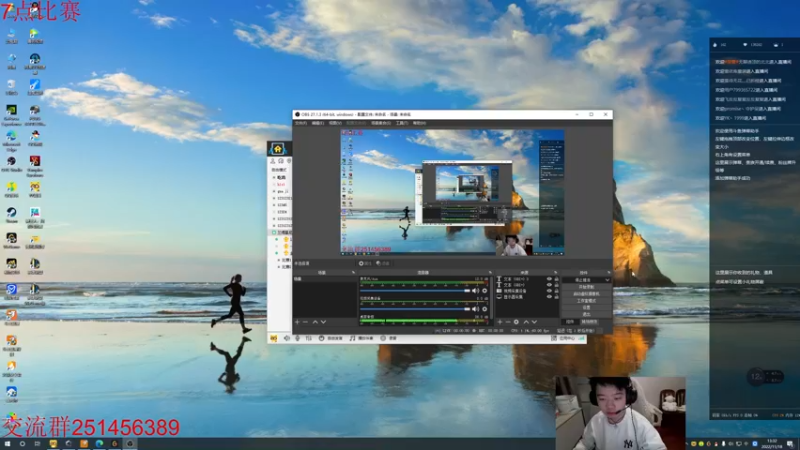This screenshot has width=800, height=450.
Task: Click speaker icon in toolbar below OBS
Action: coord(287,338)
